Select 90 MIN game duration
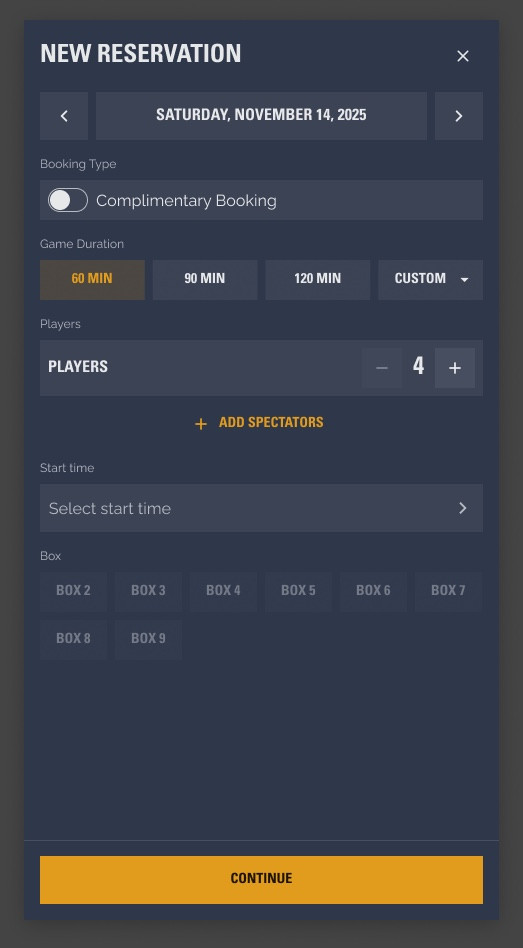Viewport: 523px width, 948px height. pyautogui.click(x=205, y=280)
